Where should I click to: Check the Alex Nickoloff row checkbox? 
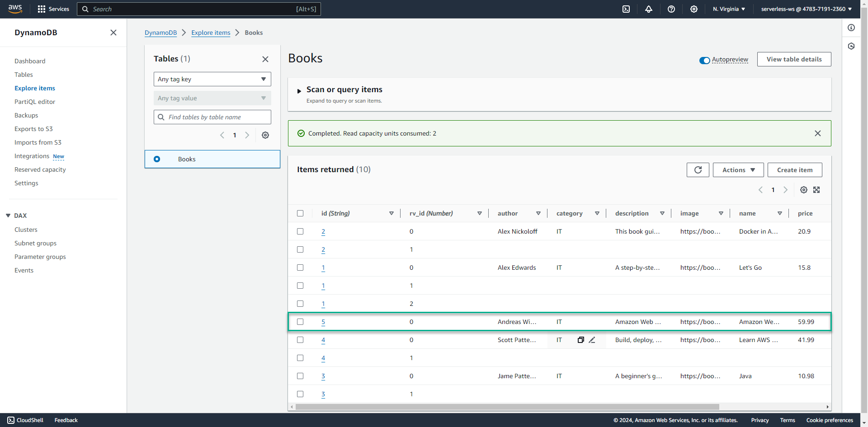[300, 231]
